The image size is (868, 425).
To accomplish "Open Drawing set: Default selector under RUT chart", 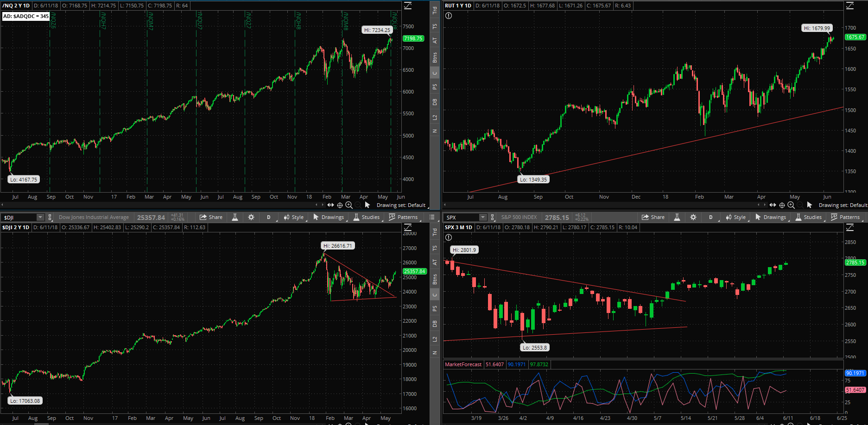I will (x=843, y=205).
